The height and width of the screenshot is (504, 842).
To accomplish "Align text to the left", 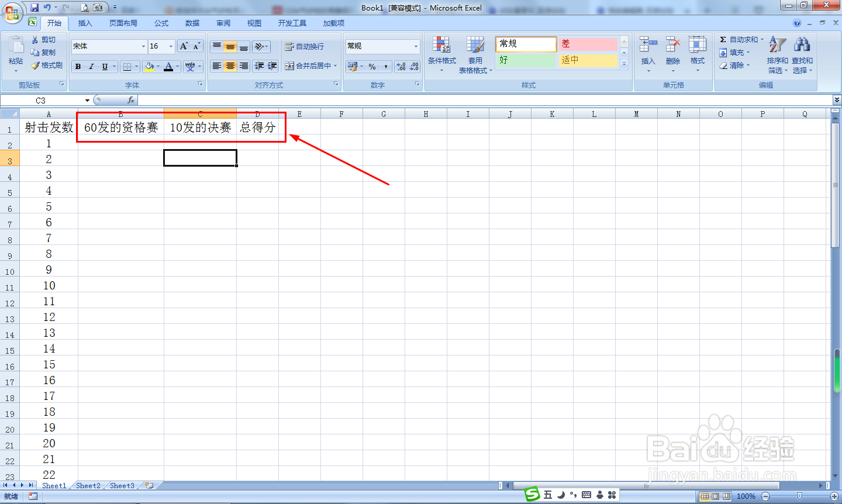I will (x=217, y=66).
